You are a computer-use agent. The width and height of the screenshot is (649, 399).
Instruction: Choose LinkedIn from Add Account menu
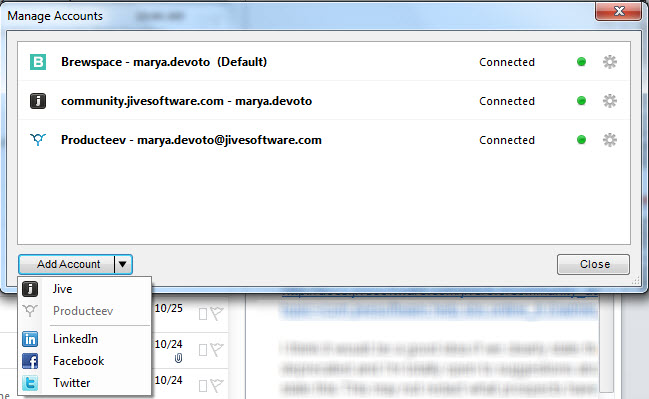(x=85, y=339)
